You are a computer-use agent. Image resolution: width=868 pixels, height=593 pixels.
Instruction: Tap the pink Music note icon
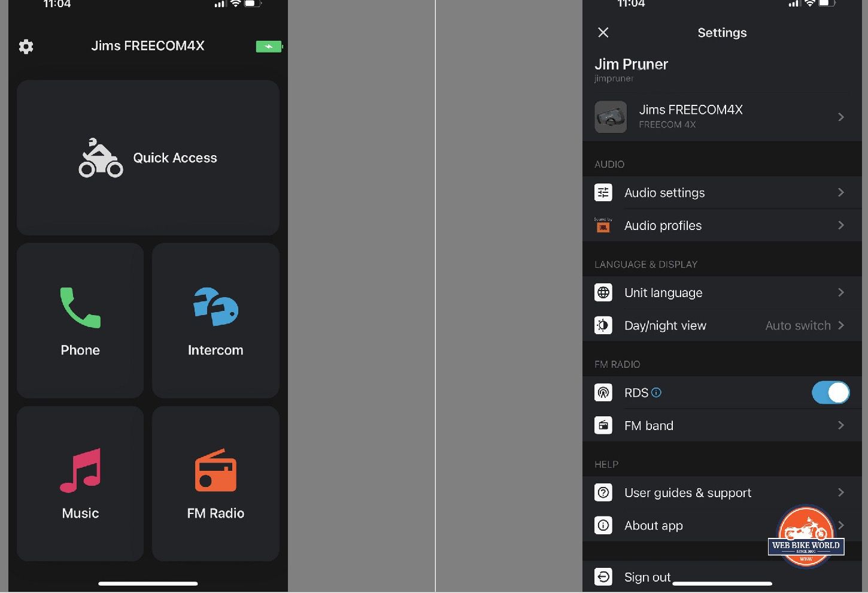pos(80,470)
